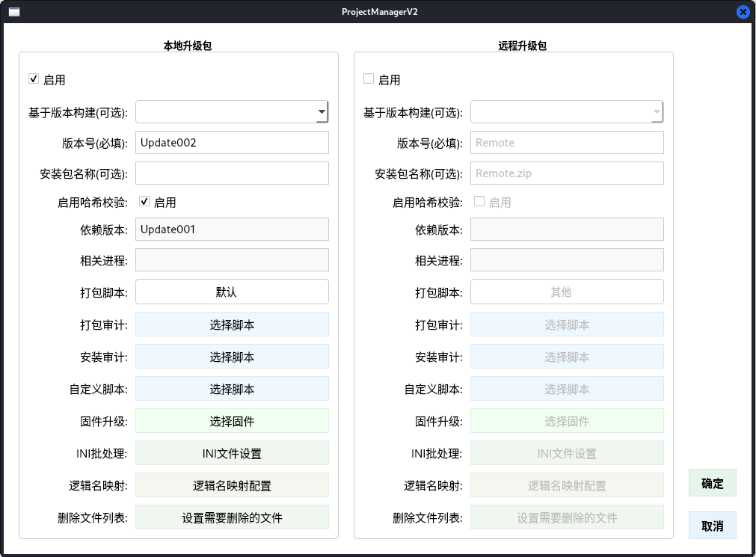Click the local 选择固件 button
This screenshot has width=756, height=557.
click(232, 421)
